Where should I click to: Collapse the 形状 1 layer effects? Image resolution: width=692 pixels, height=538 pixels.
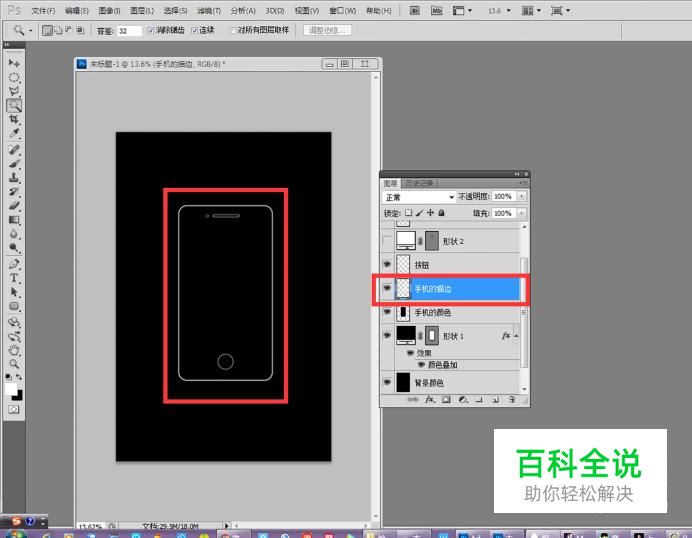[x=516, y=336]
